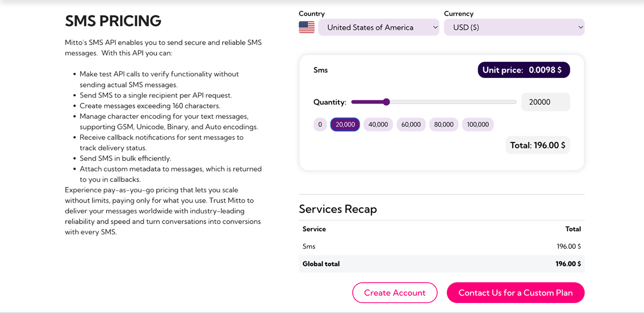Select the 20,000 quantity preset
This screenshot has height=313, width=644.
(x=345, y=124)
